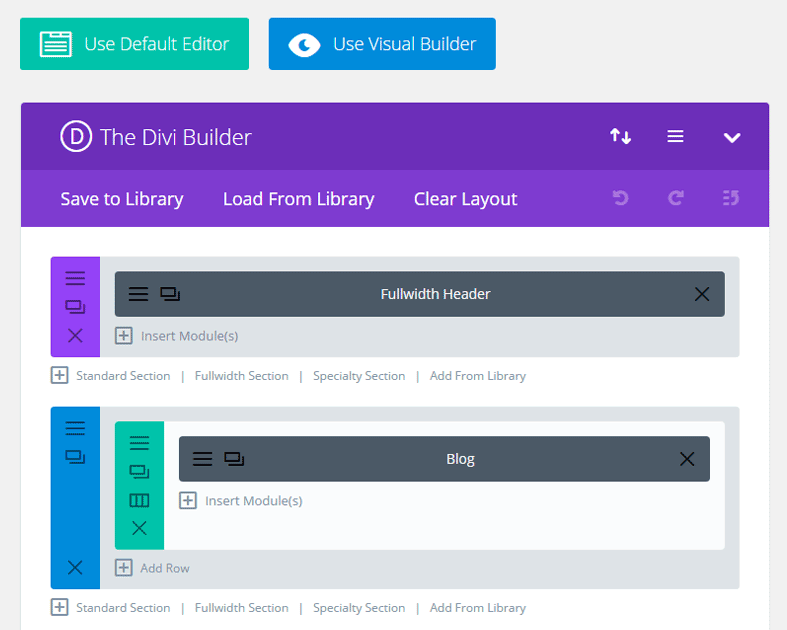Click Clear Layout
787x630 pixels.
click(465, 199)
